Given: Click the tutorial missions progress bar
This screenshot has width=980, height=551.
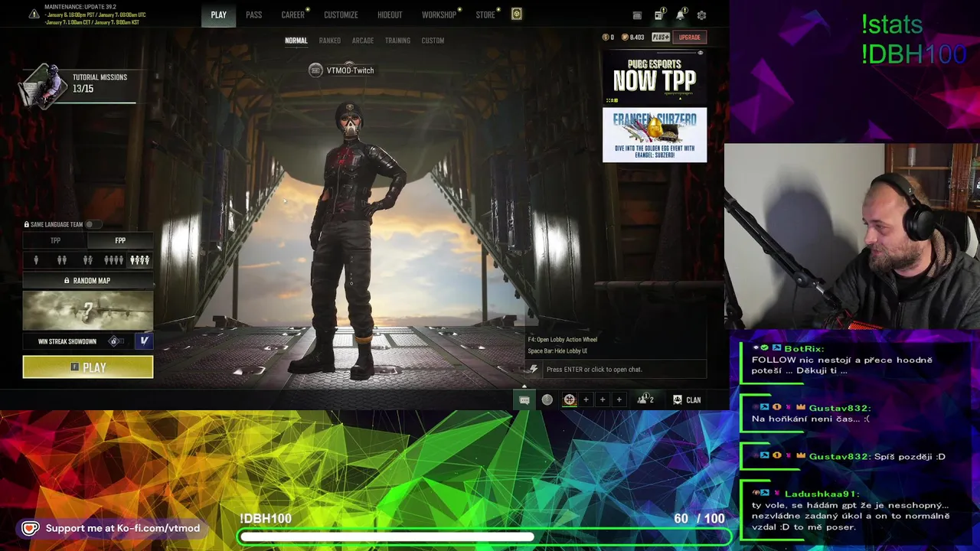Looking at the screenshot, I should coord(104,102).
